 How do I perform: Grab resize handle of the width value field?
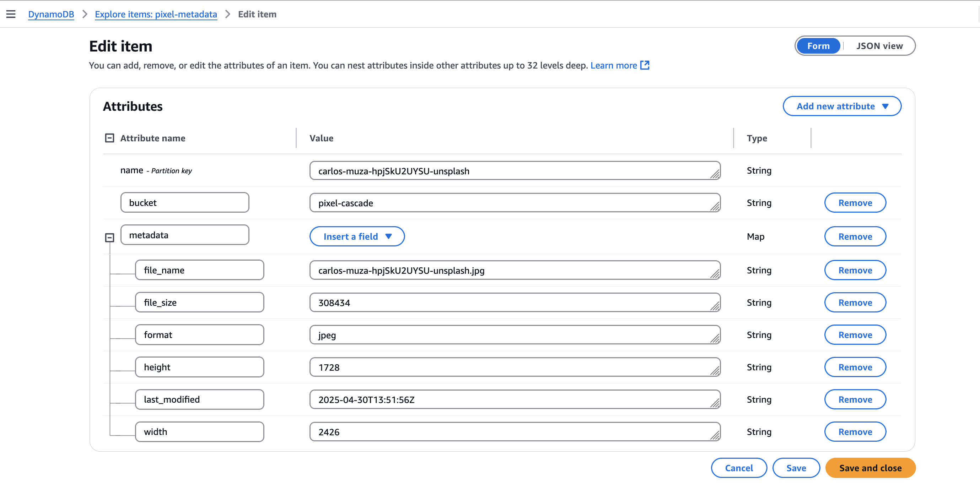click(715, 436)
